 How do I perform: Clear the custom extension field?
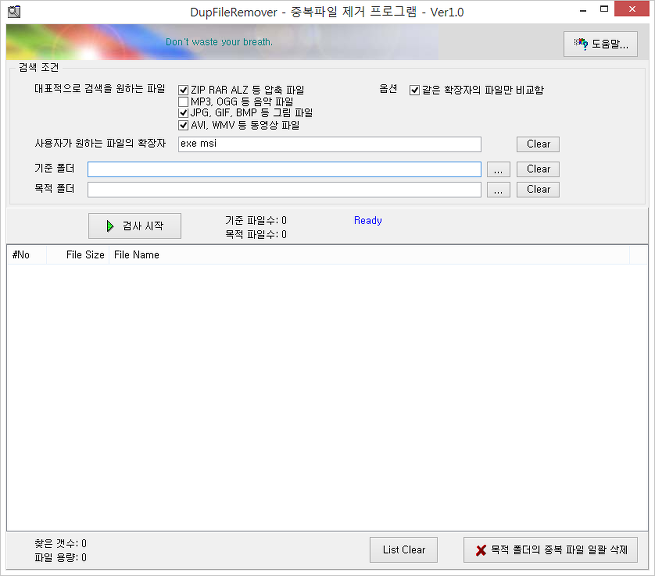pyautogui.click(x=538, y=144)
